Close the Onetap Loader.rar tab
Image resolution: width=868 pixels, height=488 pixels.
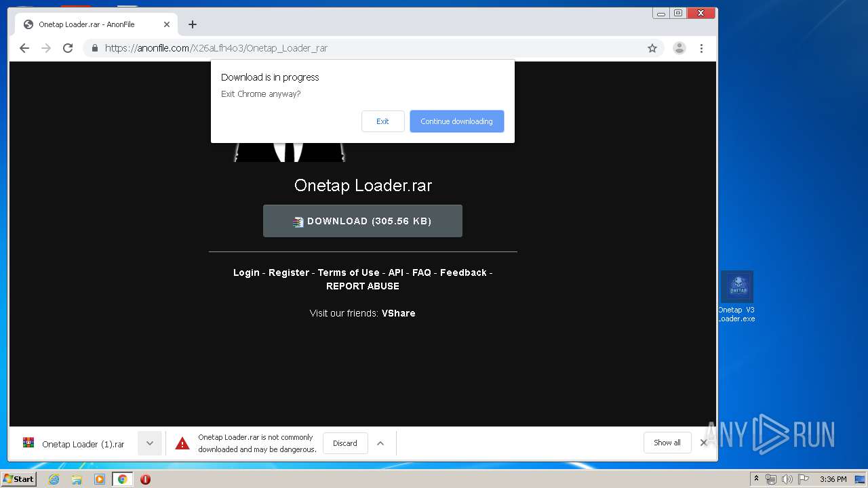click(167, 24)
